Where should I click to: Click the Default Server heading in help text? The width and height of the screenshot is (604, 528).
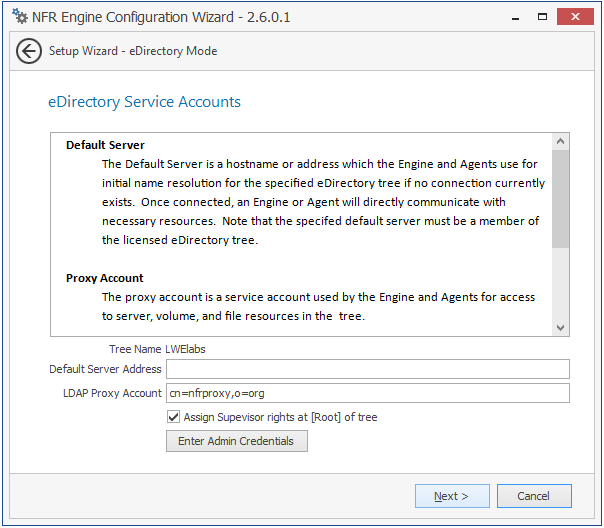tap(105, 145)
